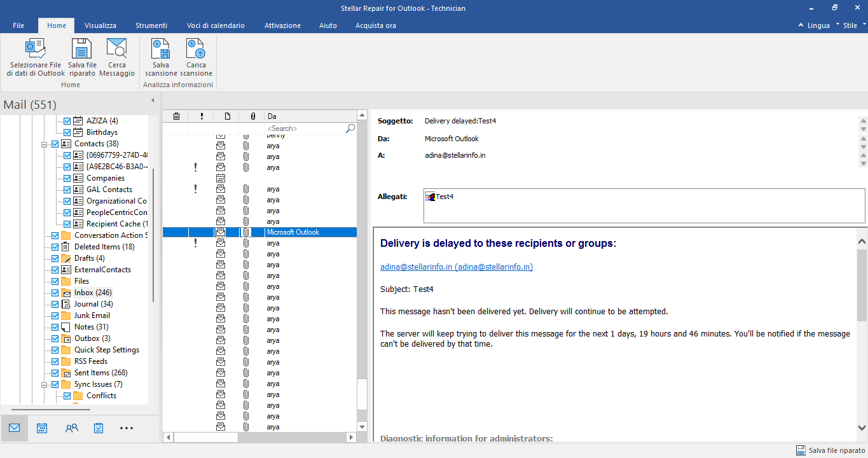The width and height of the screenshot is (868, 458).
Task: Switch to Visualizza tab
Action: (100, 25)
